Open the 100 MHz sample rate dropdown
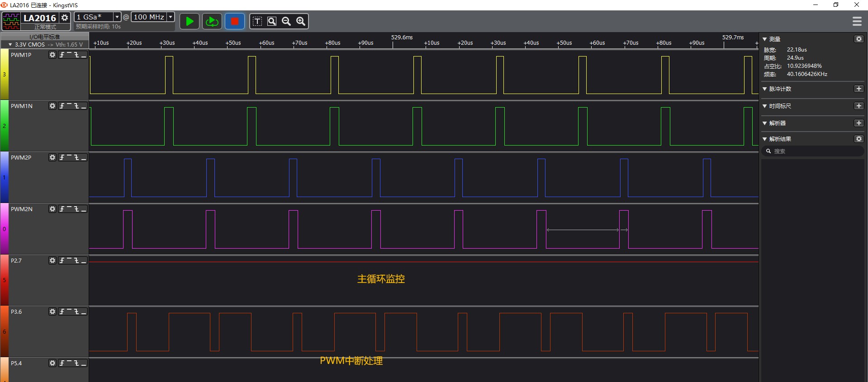 point(171,17)
